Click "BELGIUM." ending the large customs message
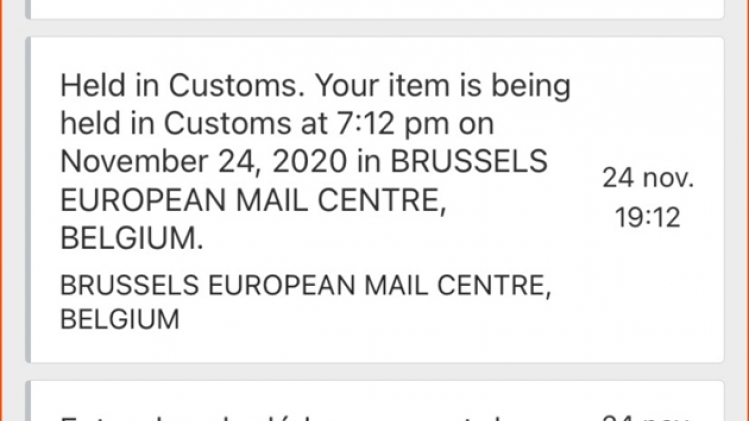 point(131,239)
